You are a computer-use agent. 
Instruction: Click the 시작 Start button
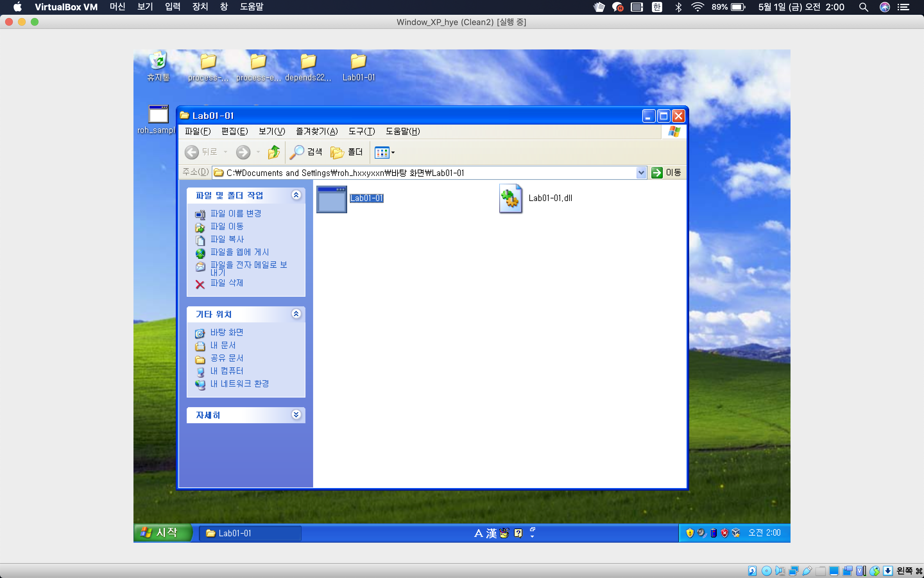[163, 533]
